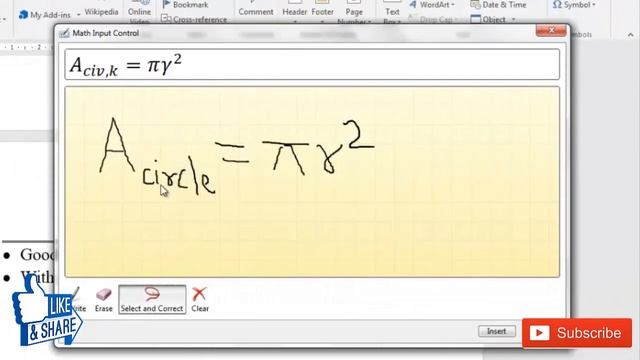Open the Text Box gallery
Screen dimensions: 640x360
pos(392,12)
